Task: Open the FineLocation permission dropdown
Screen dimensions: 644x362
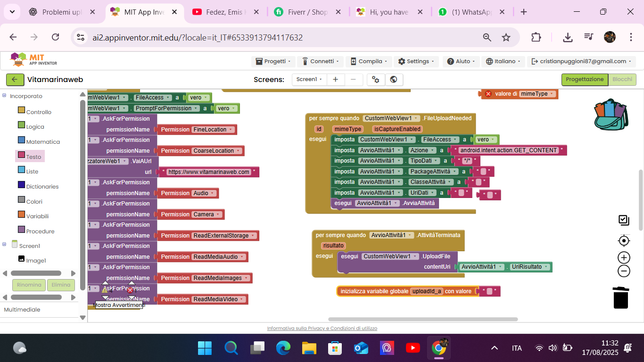Action: click(231, 130)
